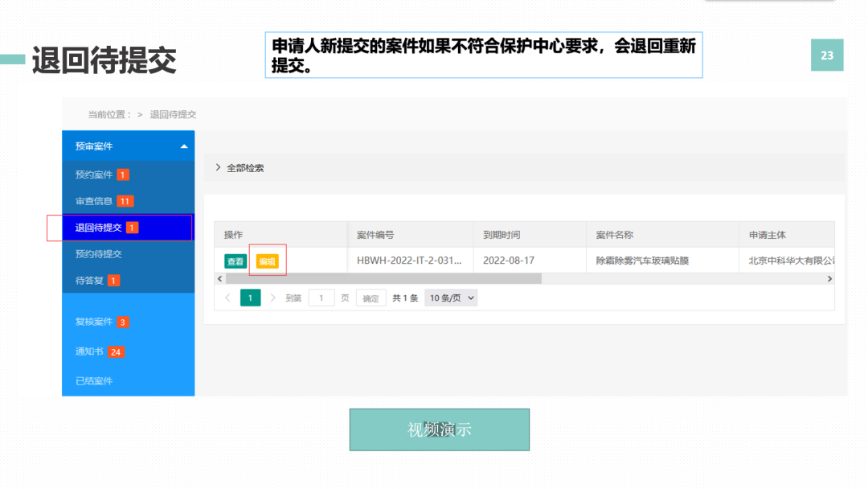Click the 共 1 条 total count text
Screen dimensions: 868x489
405,298
